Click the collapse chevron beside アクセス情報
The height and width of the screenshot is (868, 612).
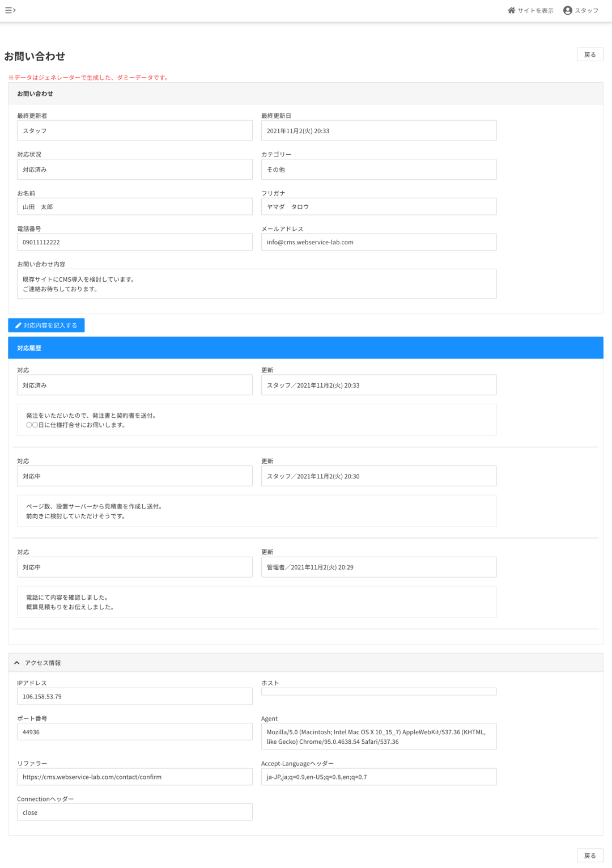[16, 662]
